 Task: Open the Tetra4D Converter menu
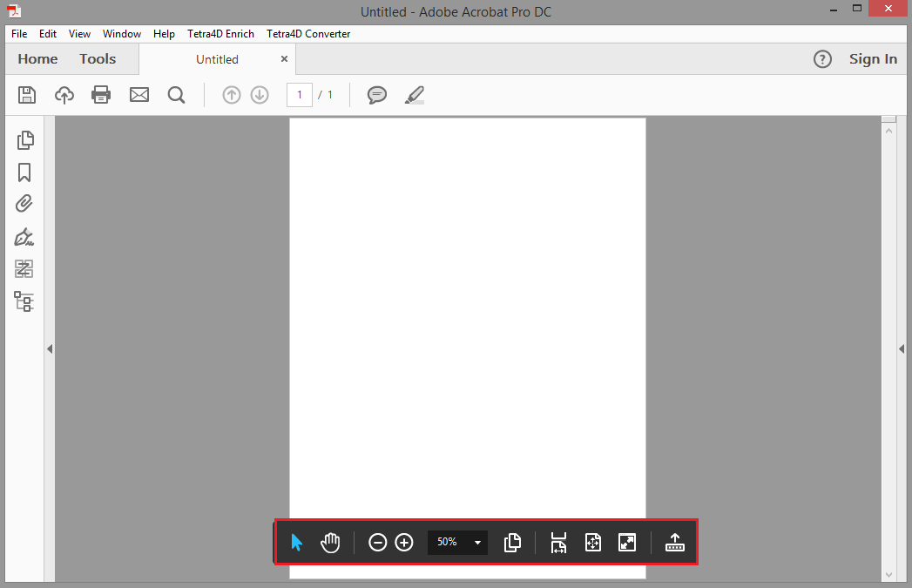[308, 34]
